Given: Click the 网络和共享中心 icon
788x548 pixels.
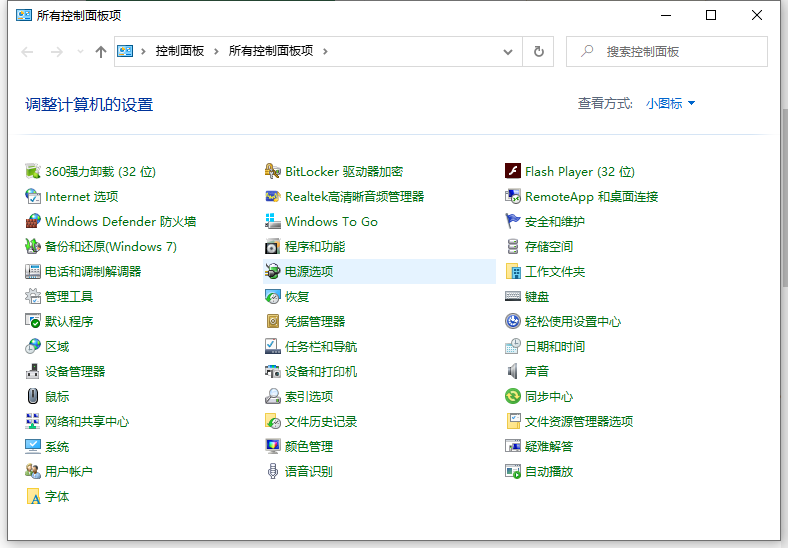Looking at the screenshot, I should click(x=33, y=421).
